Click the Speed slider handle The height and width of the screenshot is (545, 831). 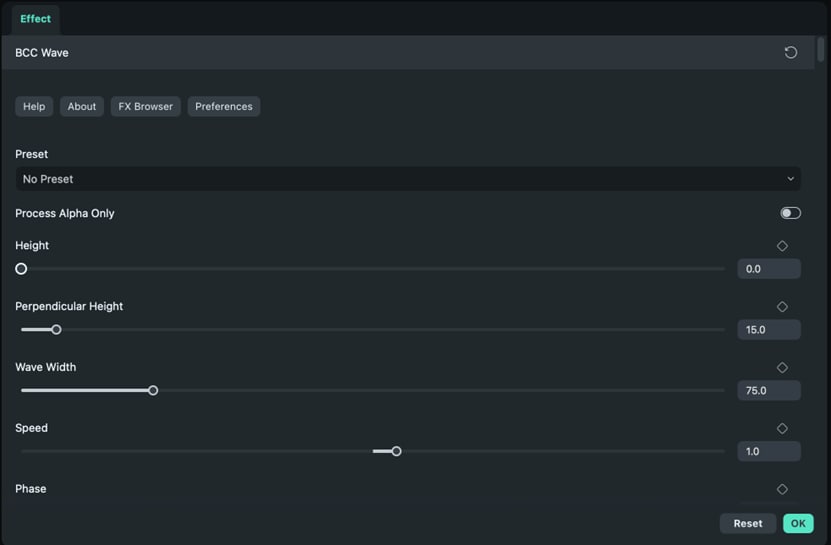coord(396,452)
